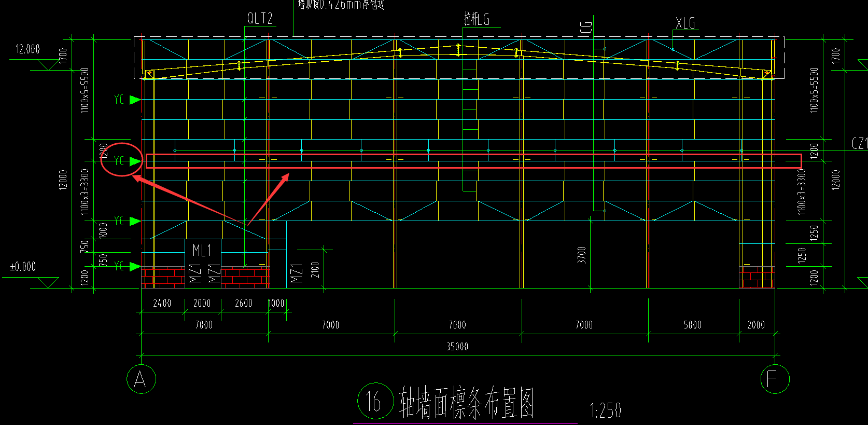
Task: Select the axis bubble labeled A
Action: tap(141, 379)
